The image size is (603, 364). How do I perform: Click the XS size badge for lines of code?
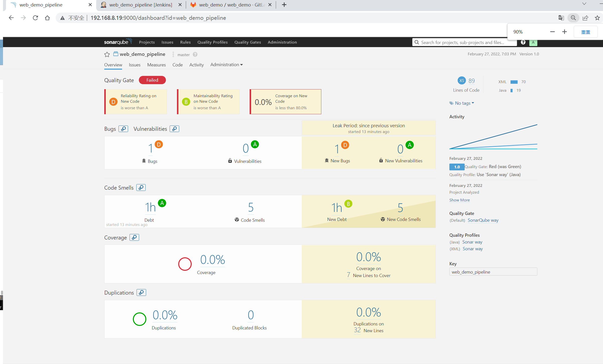pyautogui.click(x=462, y=80)
